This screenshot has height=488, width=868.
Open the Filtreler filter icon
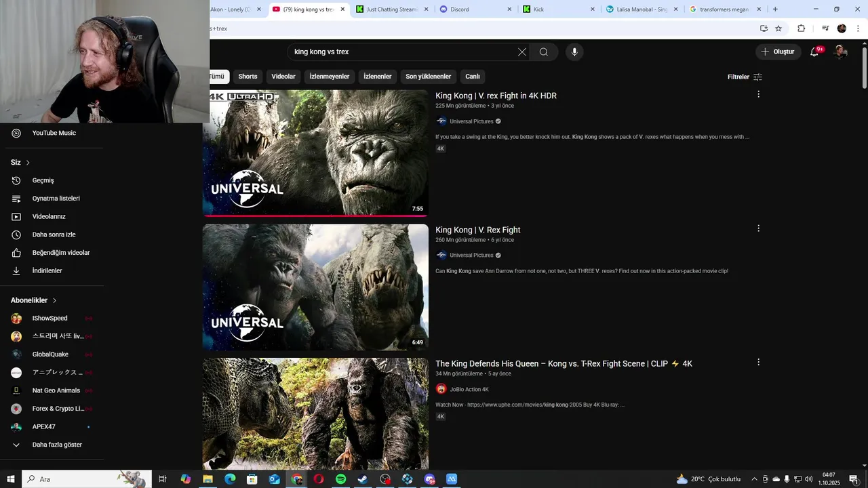[x=758, y=77]
